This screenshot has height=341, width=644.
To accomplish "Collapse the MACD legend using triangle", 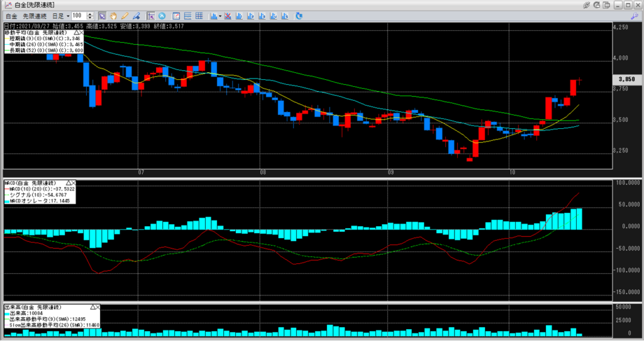I will [69, 182].
